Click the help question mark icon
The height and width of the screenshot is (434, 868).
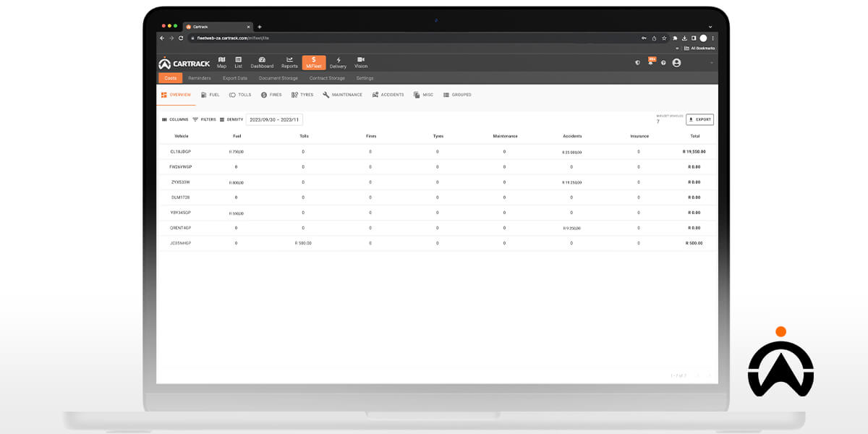click(663, 63)
